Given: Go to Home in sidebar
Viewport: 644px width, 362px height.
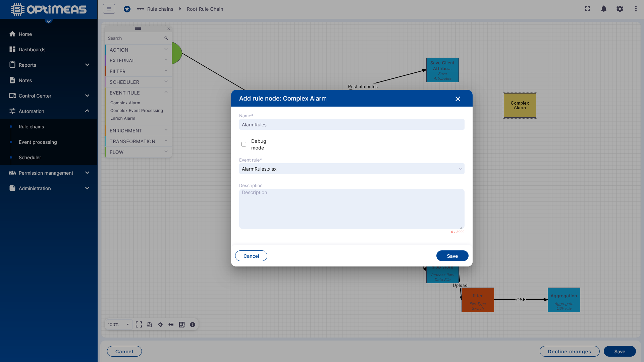Looking at the screenshot, I should (x=25, y=34).
